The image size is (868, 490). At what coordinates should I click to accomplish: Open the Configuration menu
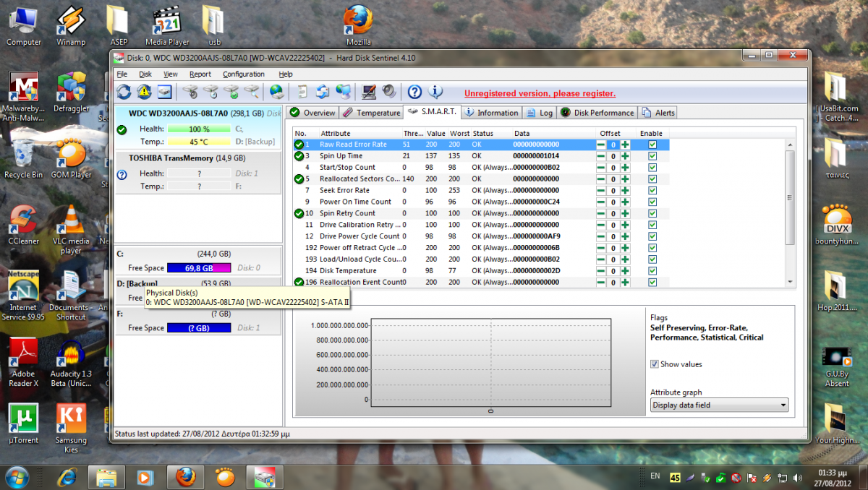pos(244,74)
